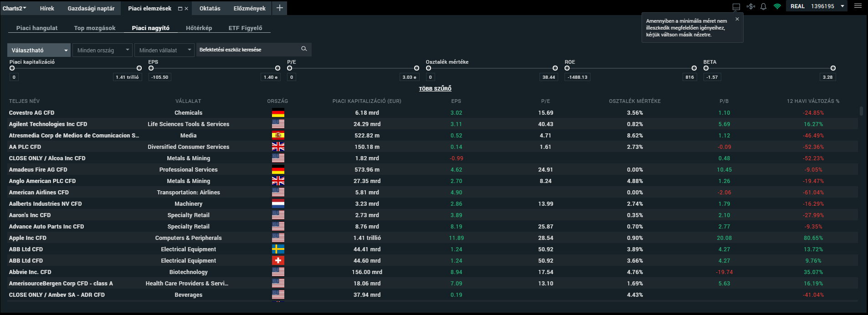
Task: Check the green connection status icon
Action: pyautogui.click(x=777, y=6)
